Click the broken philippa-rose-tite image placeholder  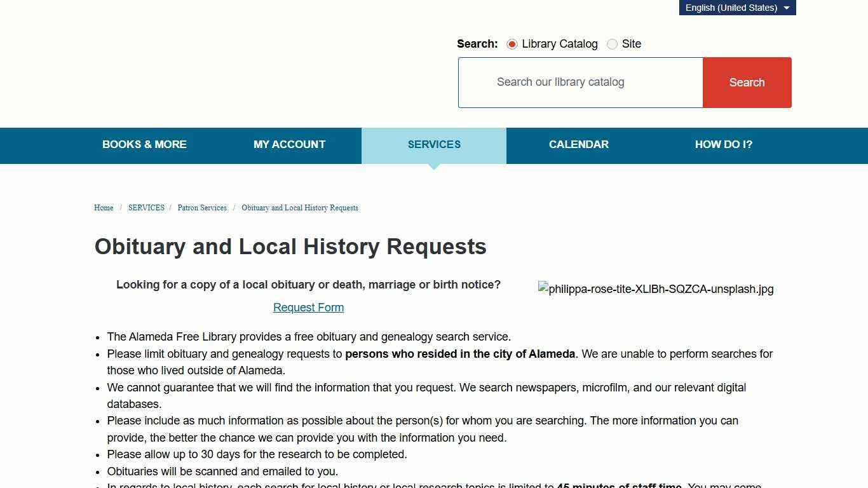[656, 289]
